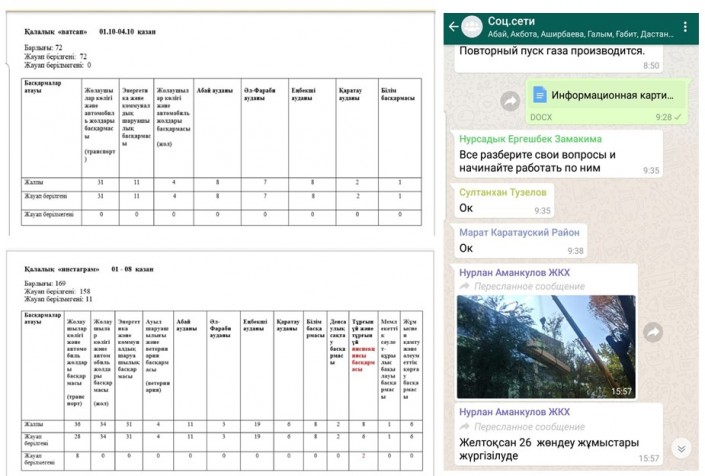Click message 'Все разберите свои вопросы'

coord(535,163)
